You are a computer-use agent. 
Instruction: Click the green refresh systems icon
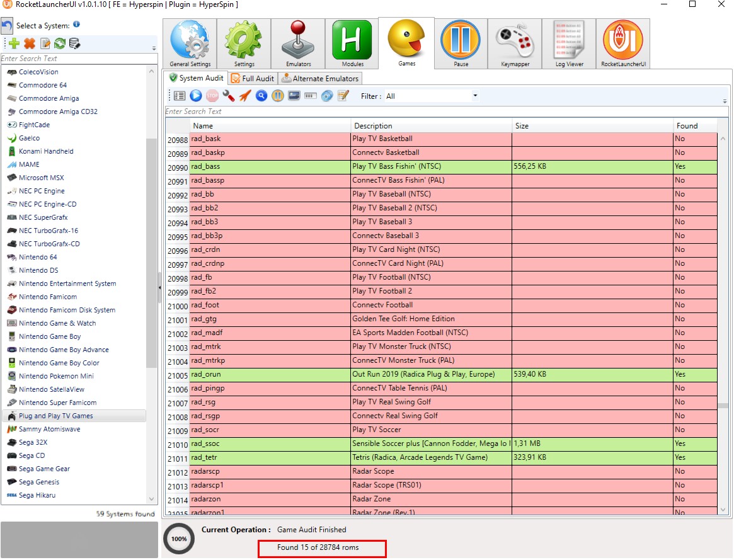coord(59,43)
